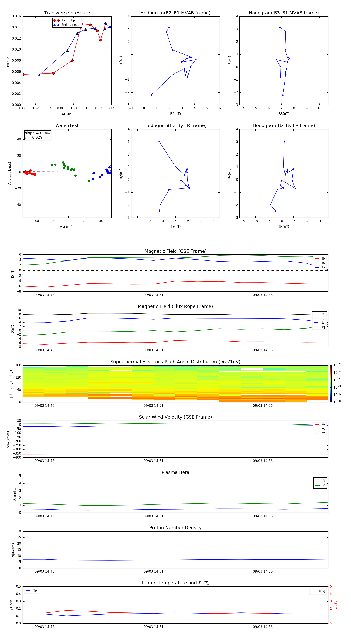
Task: Click 'Bz' legend entry in GSE magnetic field
Action: coord(320,268)
